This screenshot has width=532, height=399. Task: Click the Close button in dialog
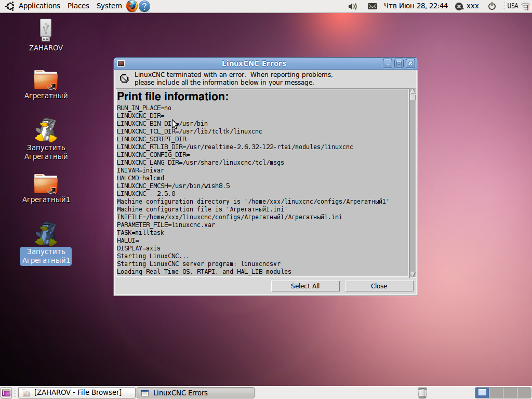pyautogui.click(x=379, y=286)
